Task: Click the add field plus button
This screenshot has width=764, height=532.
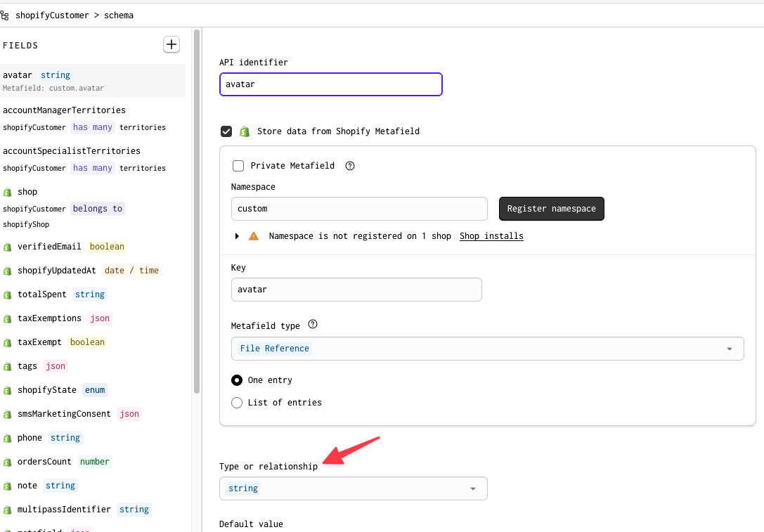Action: [x=171, y=45]
